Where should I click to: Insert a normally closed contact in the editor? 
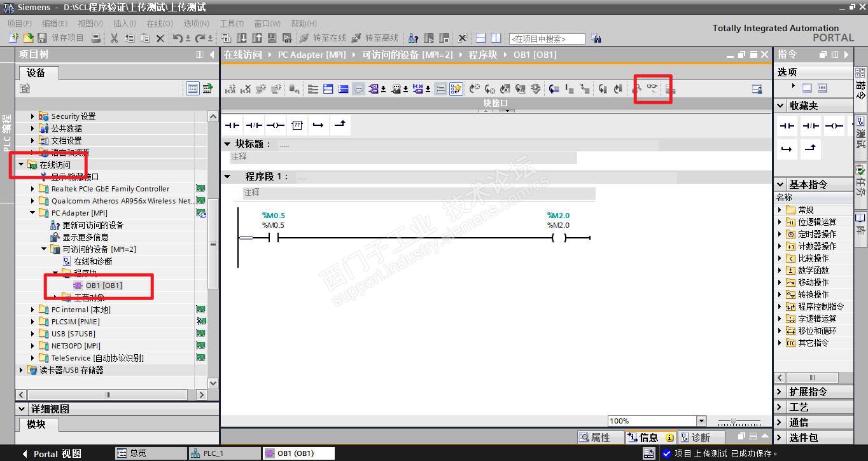tap(254, 125)
